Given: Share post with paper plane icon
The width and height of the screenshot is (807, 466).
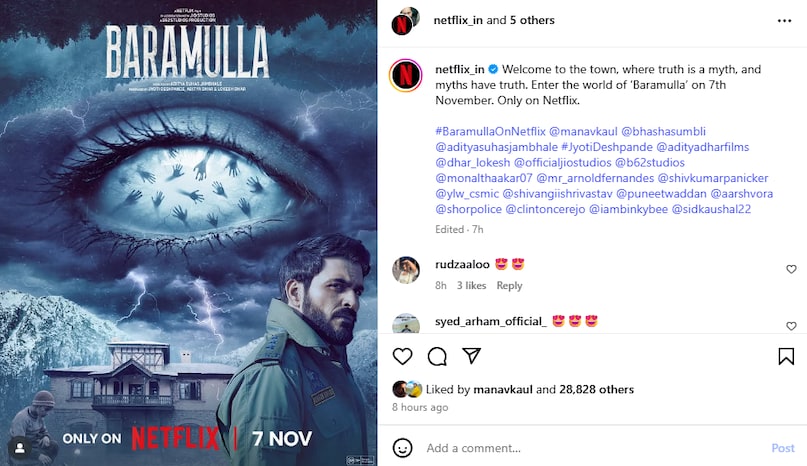Looking at the screenshot, I should click(x=471, y=356).
